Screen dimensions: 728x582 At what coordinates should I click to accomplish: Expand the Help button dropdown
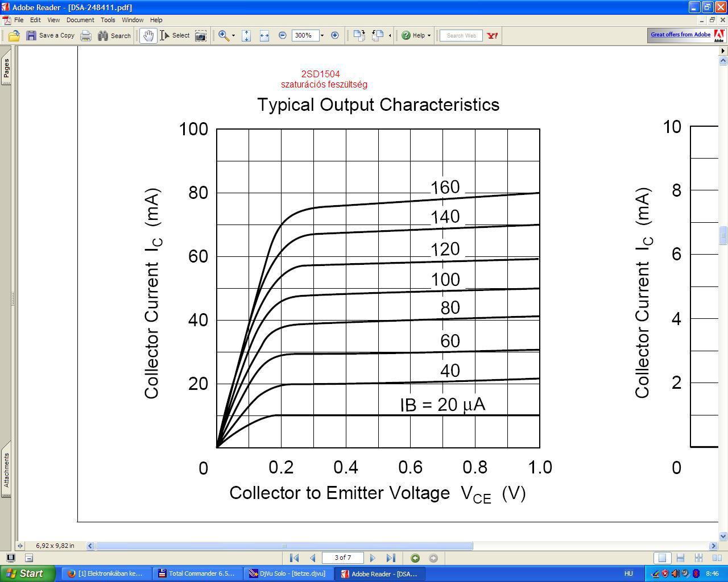click(429, 35)
